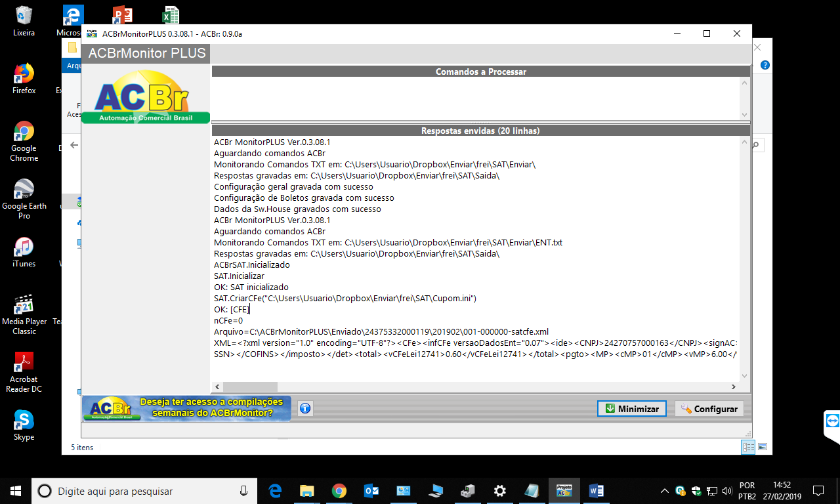Launch Skype from the desktop

point(24,425)
